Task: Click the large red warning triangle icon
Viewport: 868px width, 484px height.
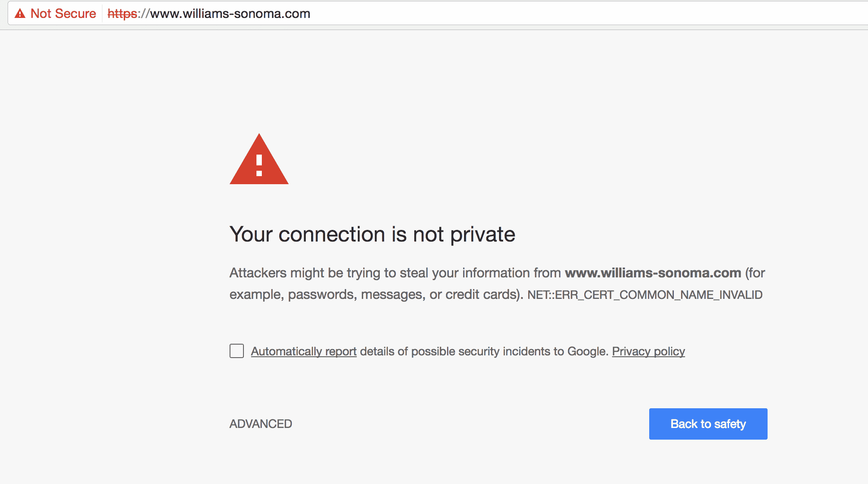Action: point(259,159)
